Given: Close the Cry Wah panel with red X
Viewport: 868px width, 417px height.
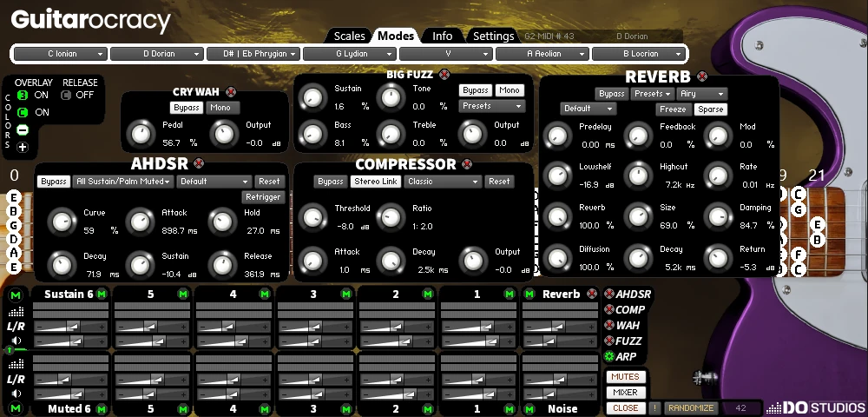Looking at the screenshot, I should pyautogui.click(x=231, y=92).
